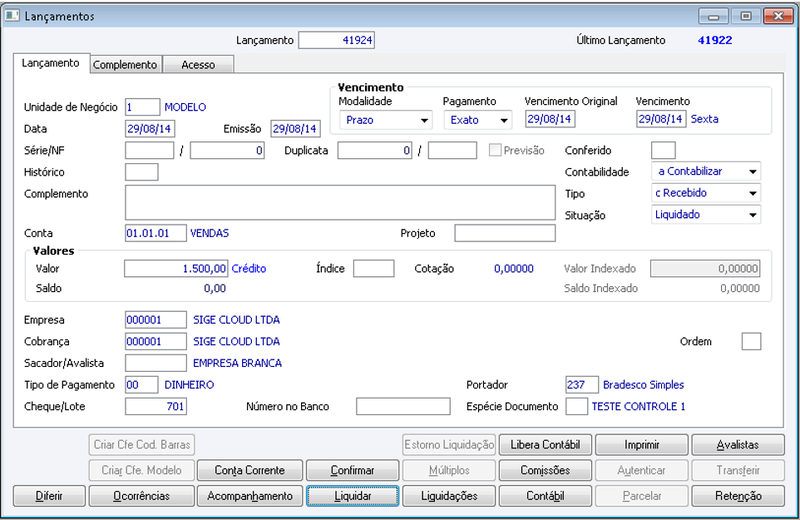This screenshot has width=800, height=520.
Task: Click the Vencimento Original date field
Action: pyautogui.click(x=550, y=119)
